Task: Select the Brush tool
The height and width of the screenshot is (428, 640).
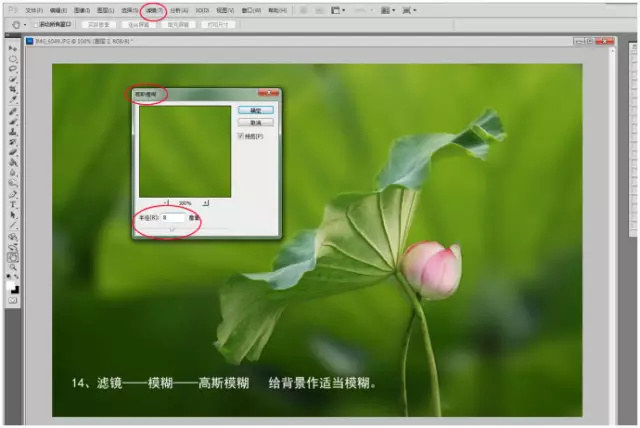Action: 13,122
